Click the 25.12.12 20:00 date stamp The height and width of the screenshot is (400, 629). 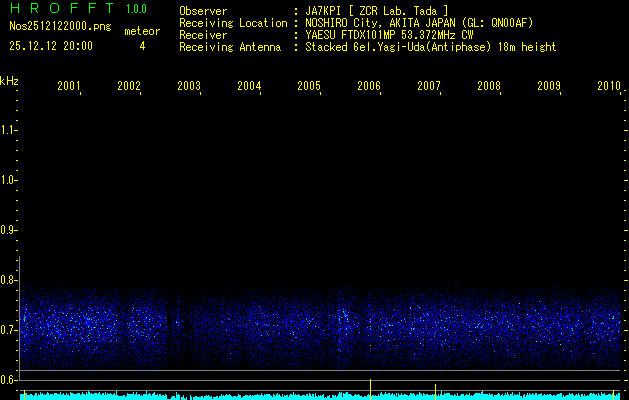tap(50, 46)
